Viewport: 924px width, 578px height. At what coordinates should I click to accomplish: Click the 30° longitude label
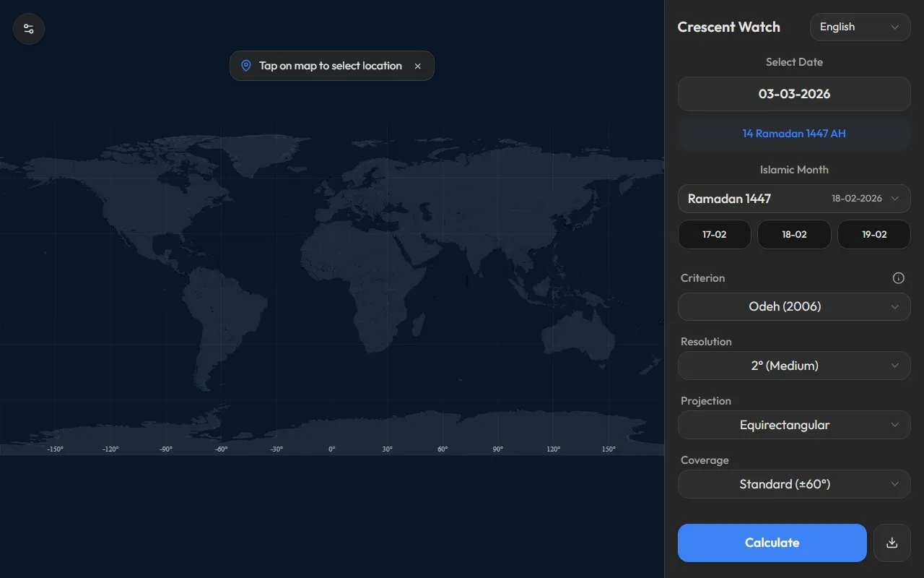388,449
